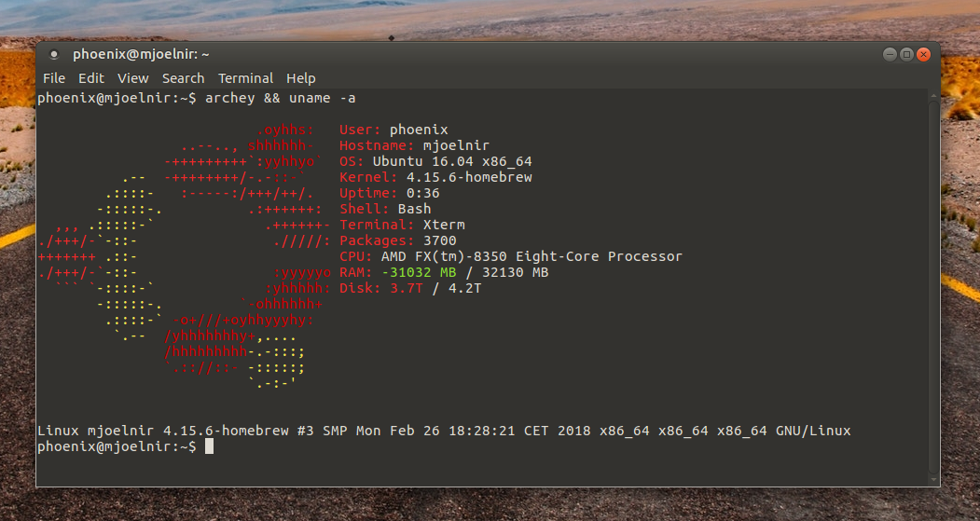Open the View menu
Viewport: 980px width, 521px height.
(133, 78)
